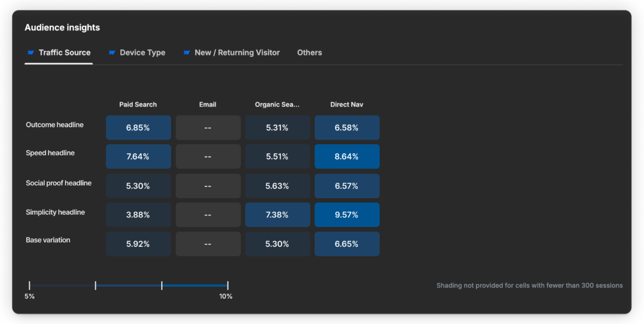Click the Audience insights heading
The width and height of the screenshot is (644, 324).
(62, 27)
